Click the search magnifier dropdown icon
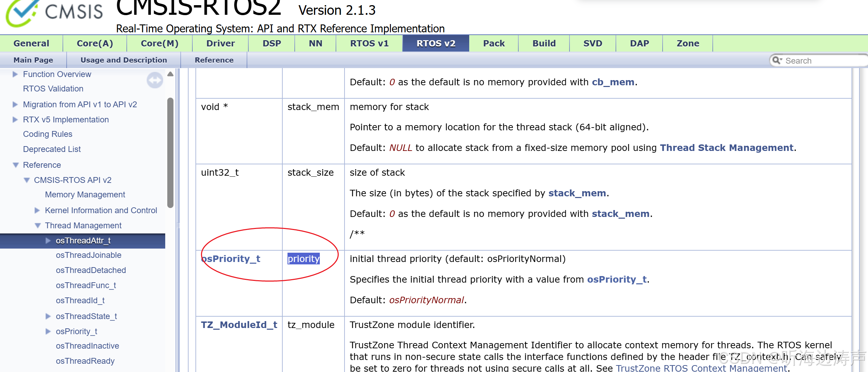The image size is (868, 372). click(x=777, y=61)
